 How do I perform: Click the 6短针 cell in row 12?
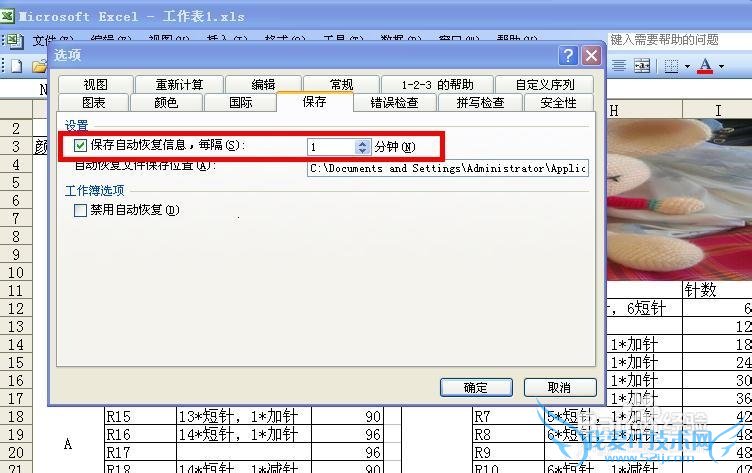pos(644,308)
